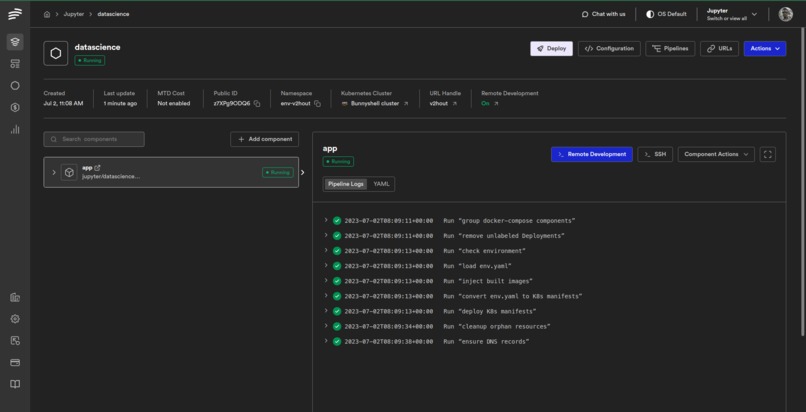
Task: Expand "load env.yaml" log entry
Action: (x=326, y=265)
